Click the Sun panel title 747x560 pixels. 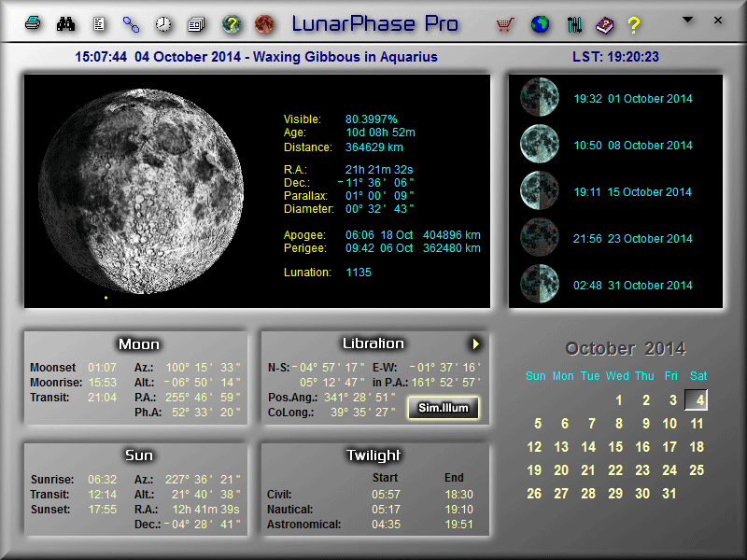138,455
